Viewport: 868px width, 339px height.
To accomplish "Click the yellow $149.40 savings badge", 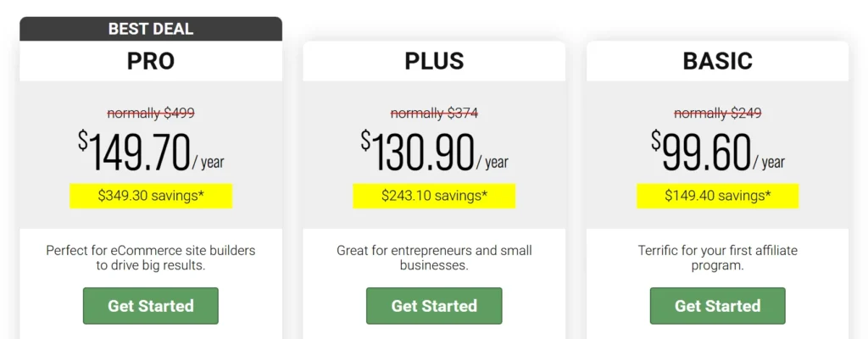I will (717, 196).
